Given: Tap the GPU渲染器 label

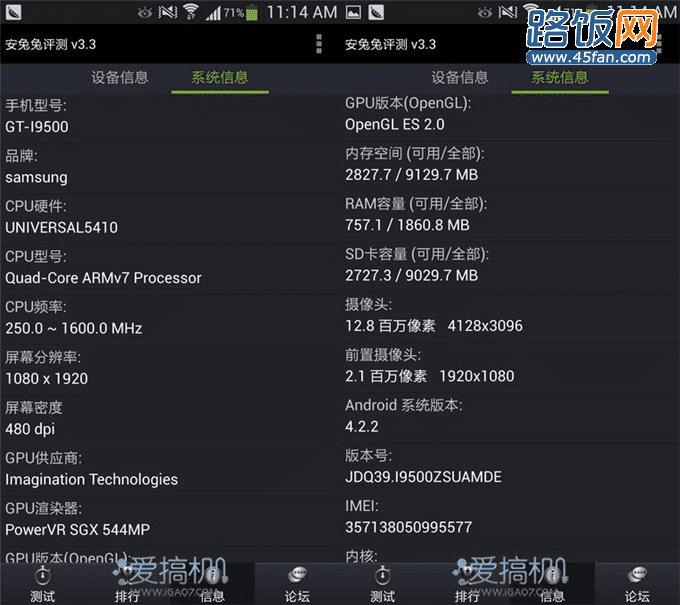Looking at the screenshot, I should (43, 508).
